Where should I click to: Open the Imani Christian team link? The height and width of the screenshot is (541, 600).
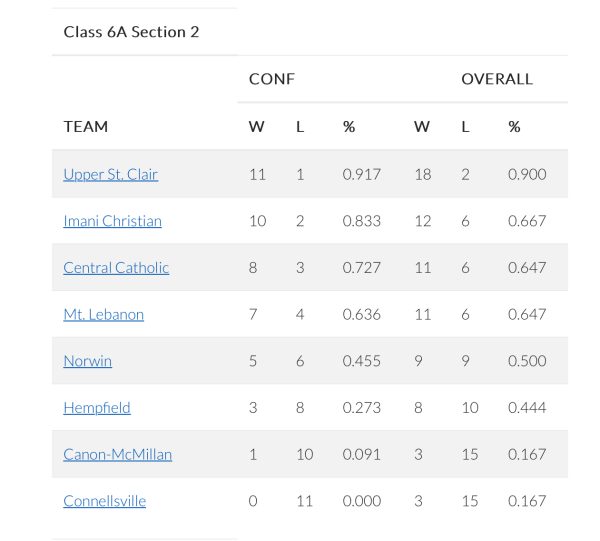coord(112,221)
